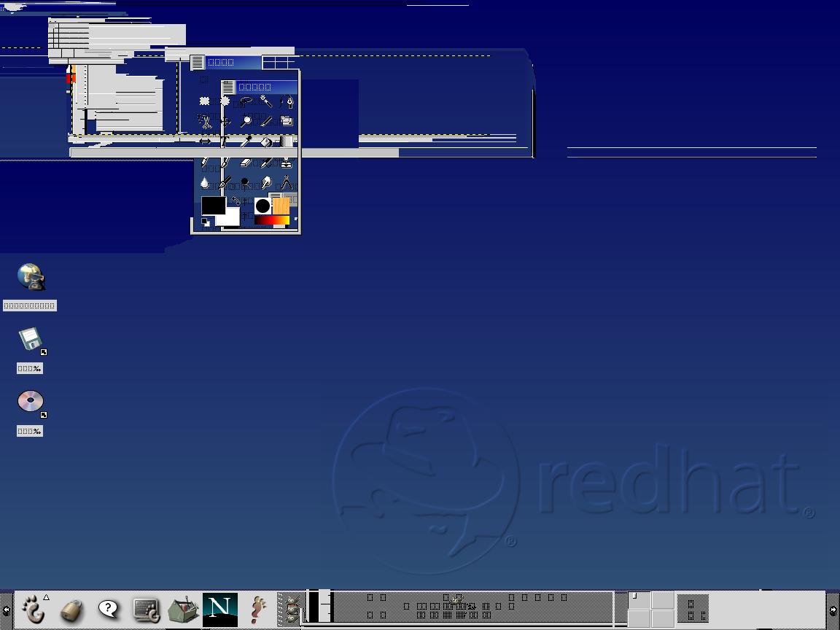Select the Bezier pen selection tool
This screenshot has height=630, width=840.
[287, 101]
